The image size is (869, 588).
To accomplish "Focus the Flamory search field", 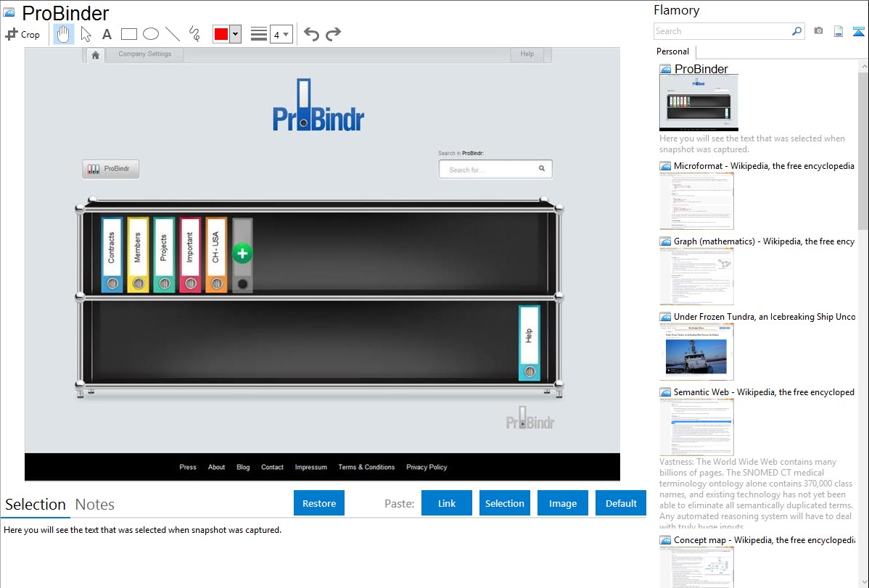I will click(x=722, y=31).
